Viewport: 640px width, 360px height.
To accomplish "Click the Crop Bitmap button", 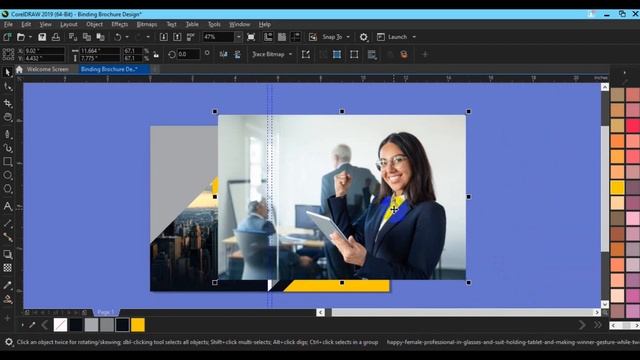I will 337,54.
